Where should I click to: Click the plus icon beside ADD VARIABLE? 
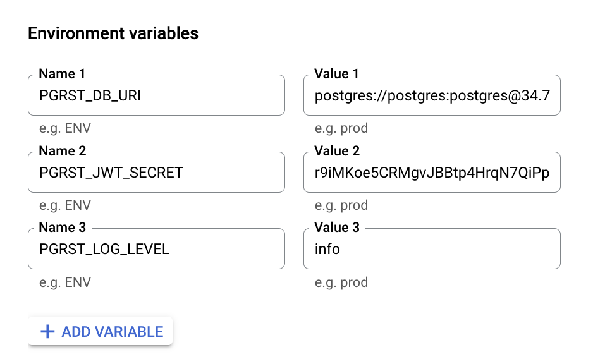click(x=47, y=332)
